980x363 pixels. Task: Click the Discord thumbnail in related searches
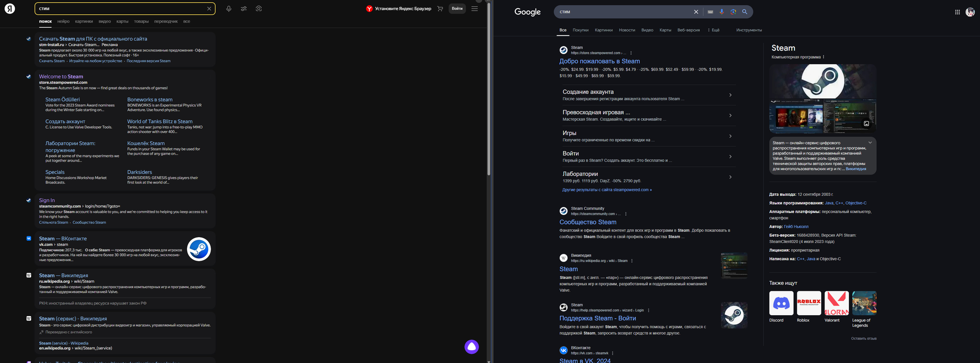tap(781, 303)
